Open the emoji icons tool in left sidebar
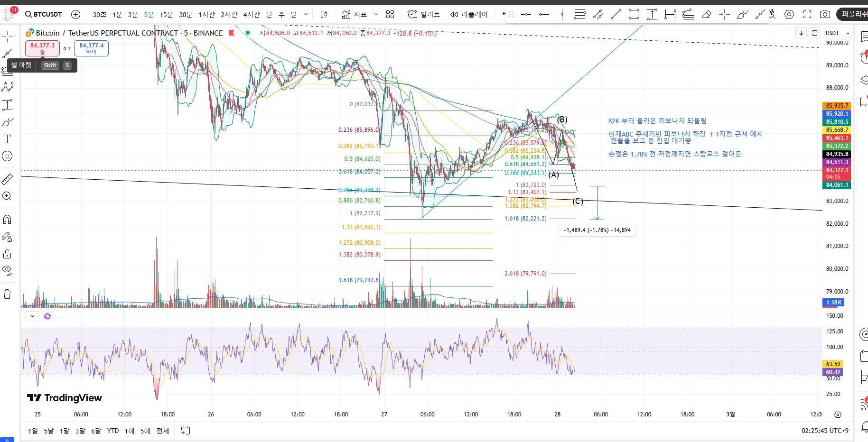This screenshot has width=868, height=442. [x=7, y=156]
